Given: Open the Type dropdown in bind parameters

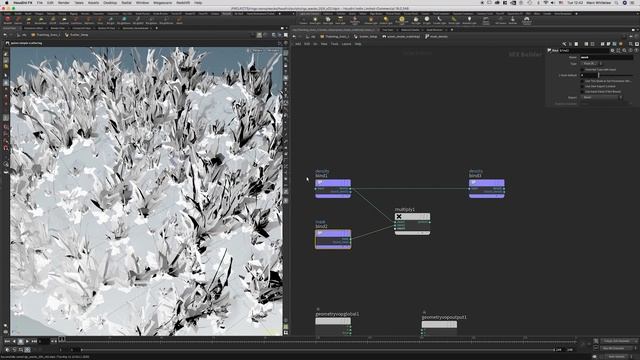Looking at the screenshot, I should (591, 63).
